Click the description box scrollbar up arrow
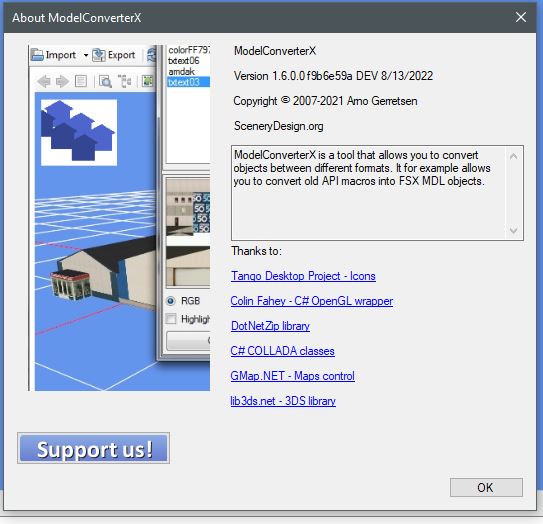The height and width of the screenshot is (524, 543). (x=514, y=157)
